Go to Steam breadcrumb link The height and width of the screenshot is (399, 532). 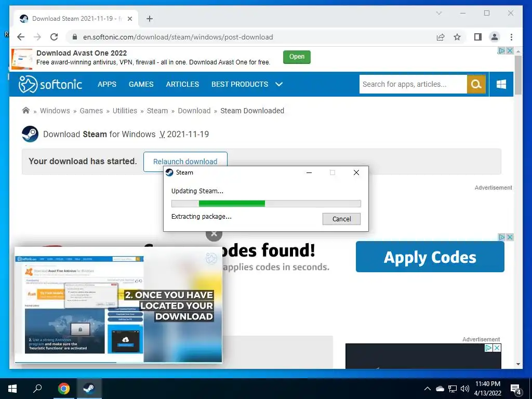coord(157,111)
